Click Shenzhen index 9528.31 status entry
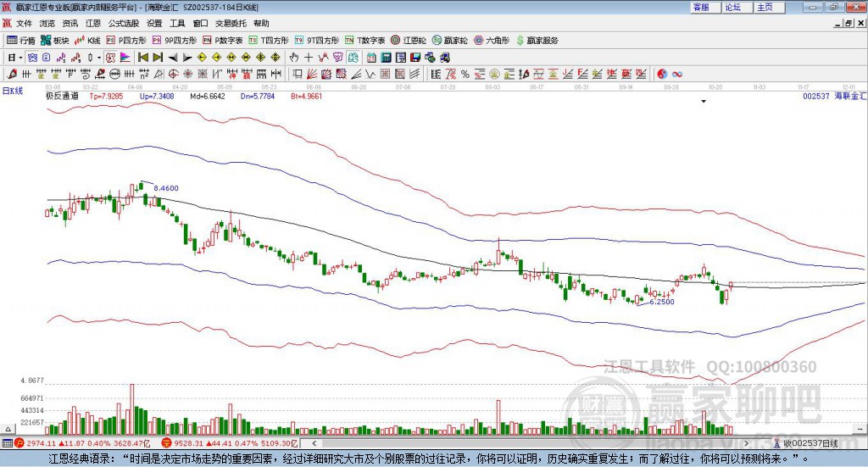Viewport: 868px width, 467px height. 231,443
